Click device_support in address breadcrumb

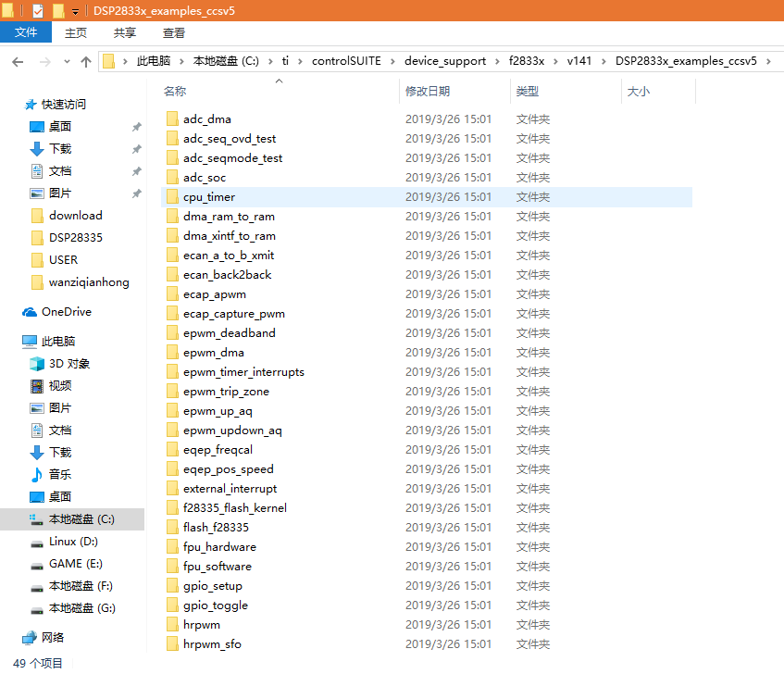445,61
